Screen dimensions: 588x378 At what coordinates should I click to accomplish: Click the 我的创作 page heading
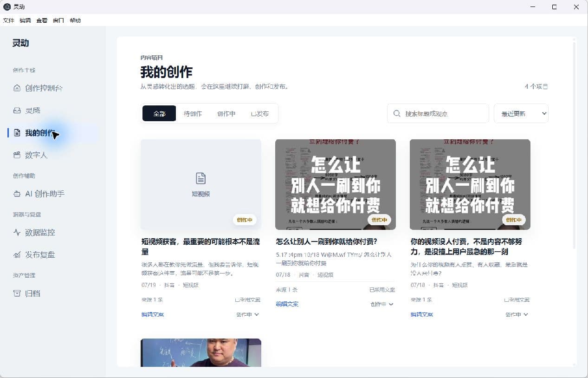pyautogui.click(x=167, y=72)
